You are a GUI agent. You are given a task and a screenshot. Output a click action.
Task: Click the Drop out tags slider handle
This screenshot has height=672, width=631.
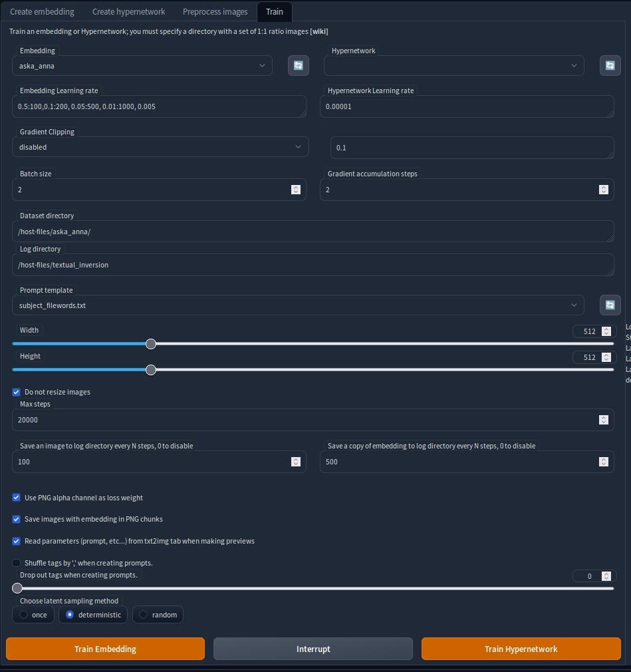pos(17,588)
